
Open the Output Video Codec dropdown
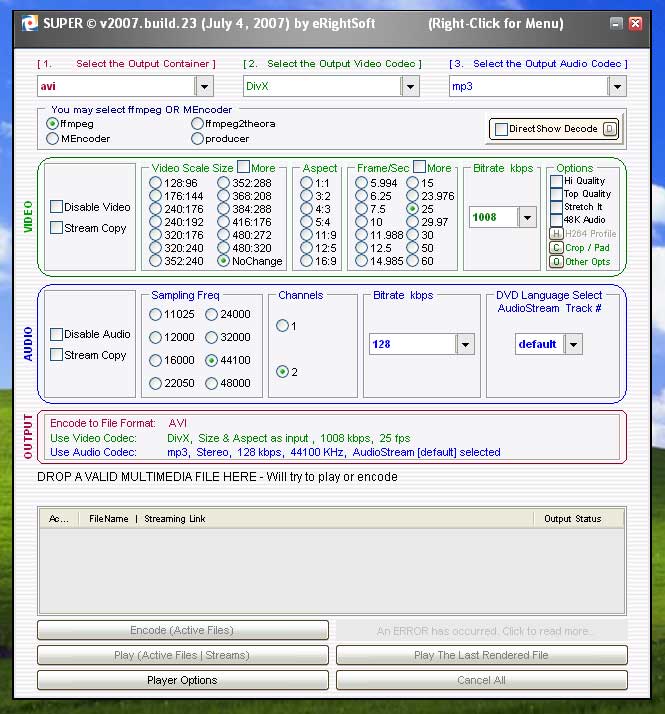(x=410, y=86)
